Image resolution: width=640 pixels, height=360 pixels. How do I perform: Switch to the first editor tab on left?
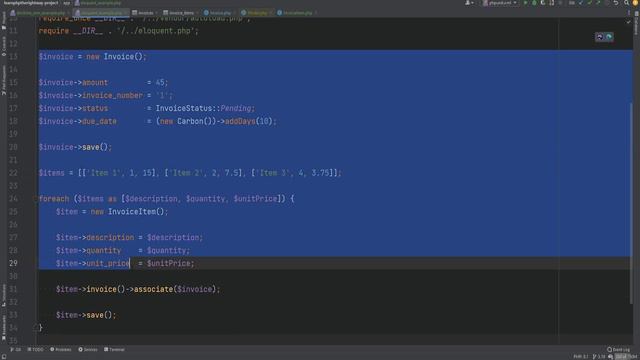[39, 13]
